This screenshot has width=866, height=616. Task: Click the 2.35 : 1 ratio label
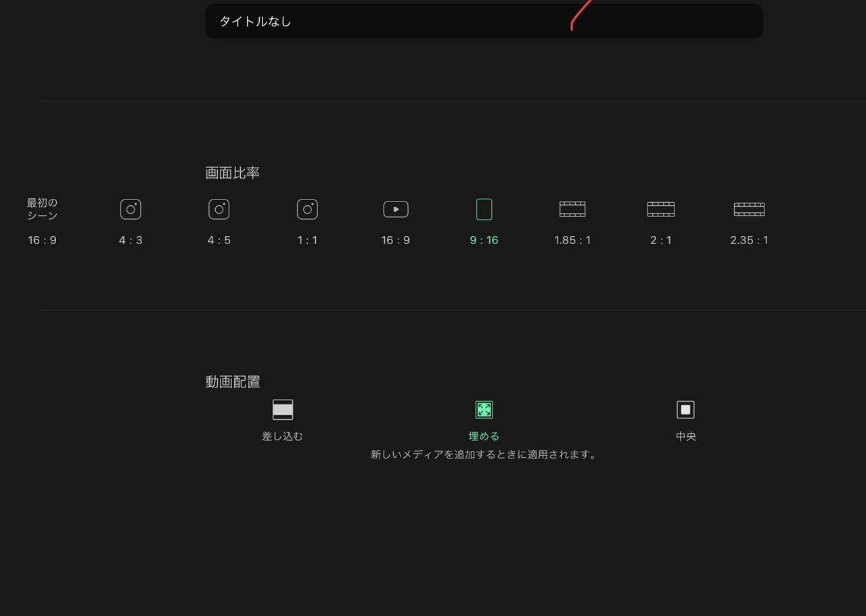point(749,240)
